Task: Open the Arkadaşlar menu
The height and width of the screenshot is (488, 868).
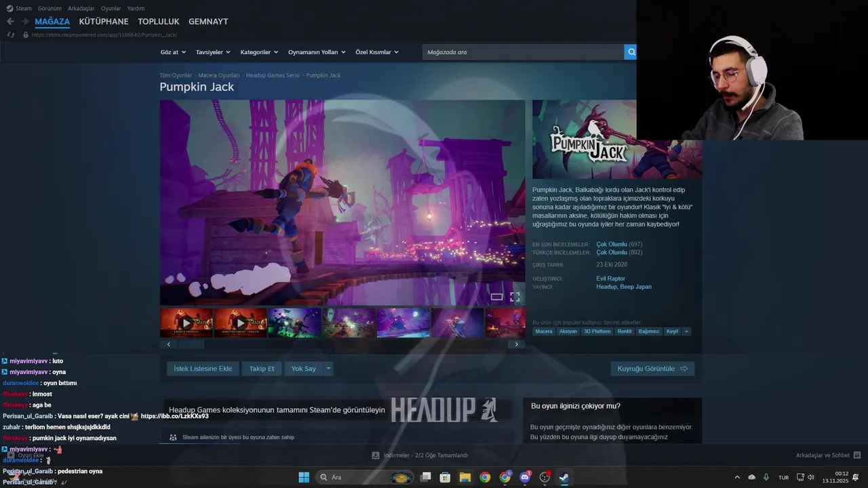Action: 81,8
